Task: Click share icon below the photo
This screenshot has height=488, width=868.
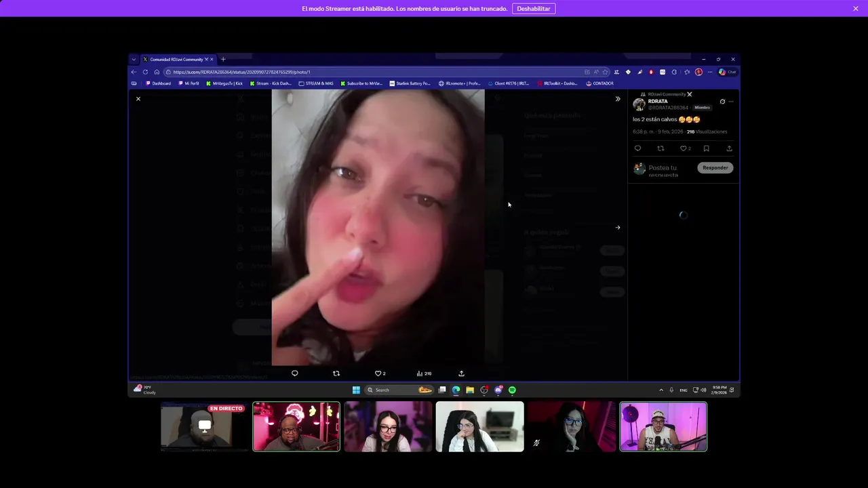Action: tap(462, 373)
